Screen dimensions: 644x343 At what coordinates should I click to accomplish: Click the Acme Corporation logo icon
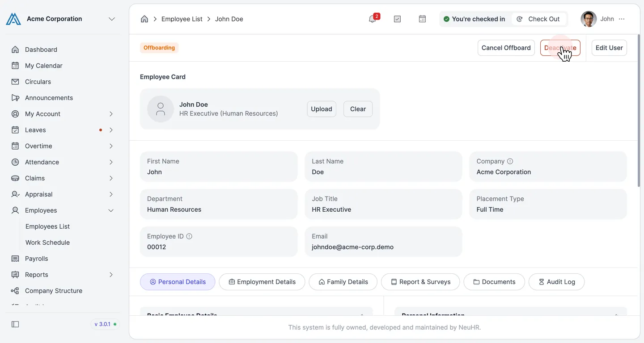coord(13,19)
